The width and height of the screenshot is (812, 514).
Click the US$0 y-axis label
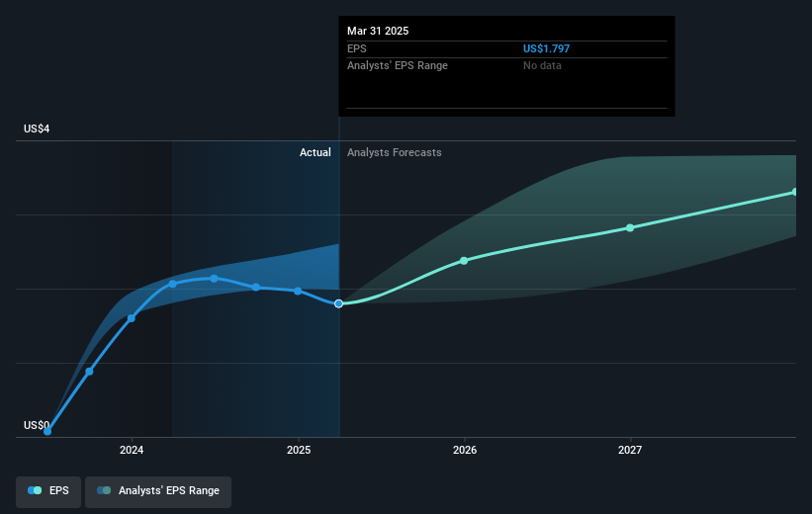point(37,425)
